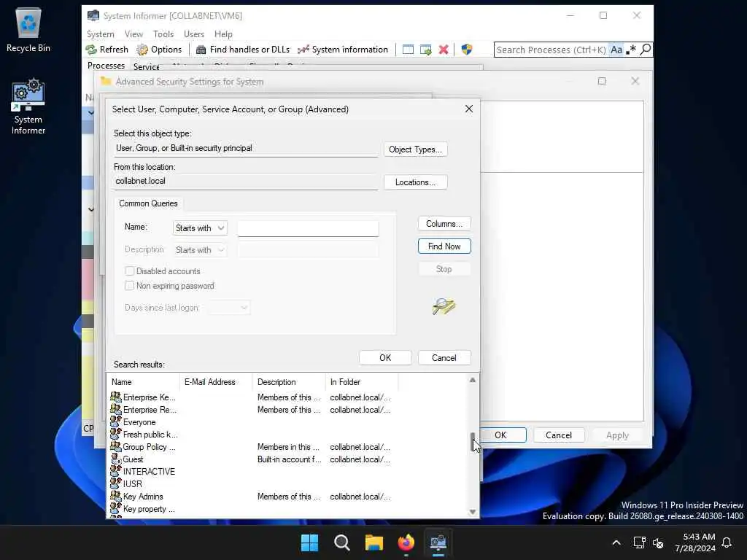The height and width of the screenshot is (560, 747).
Task: Open the Name Starts with dropdown
Action: point(200,228)
